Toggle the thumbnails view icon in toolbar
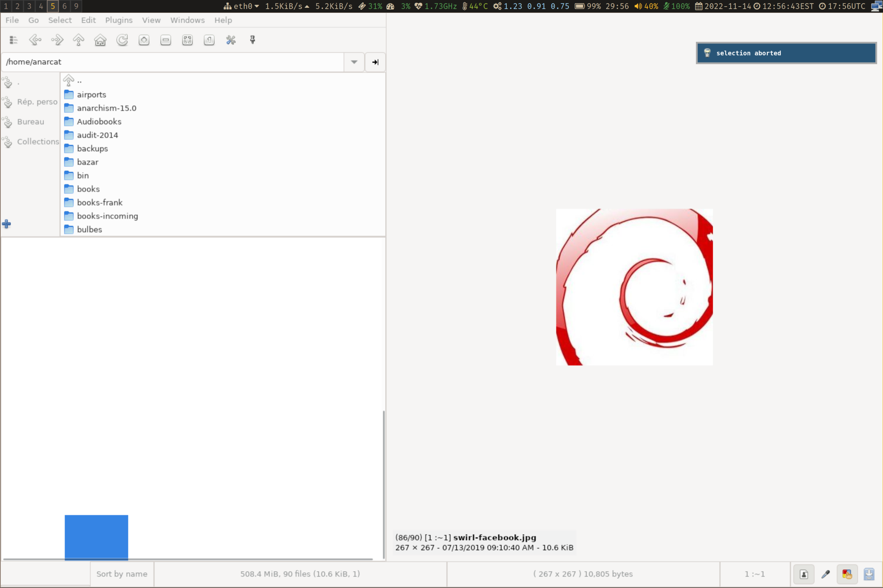The width and height of the screenshot is (883, 588). point(13,40)
